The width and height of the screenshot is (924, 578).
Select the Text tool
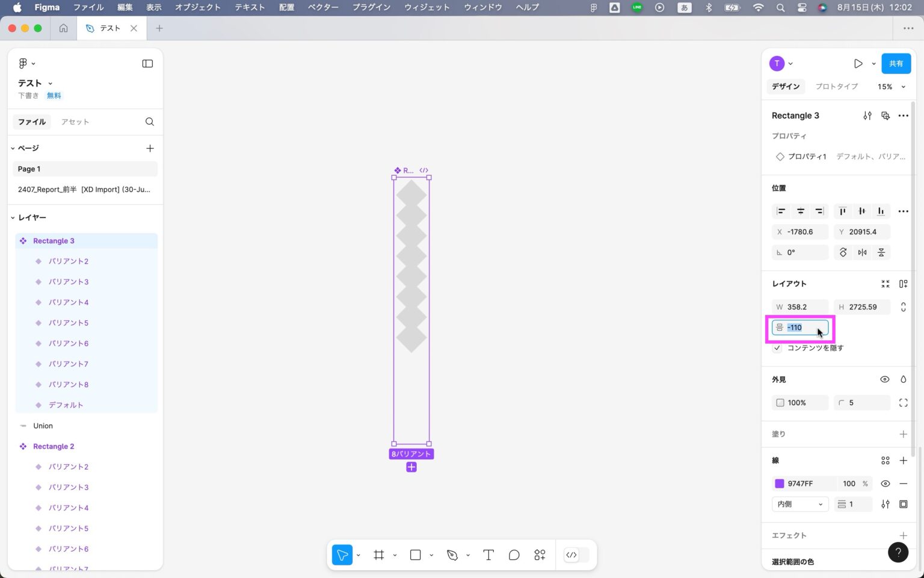(488, 555)
